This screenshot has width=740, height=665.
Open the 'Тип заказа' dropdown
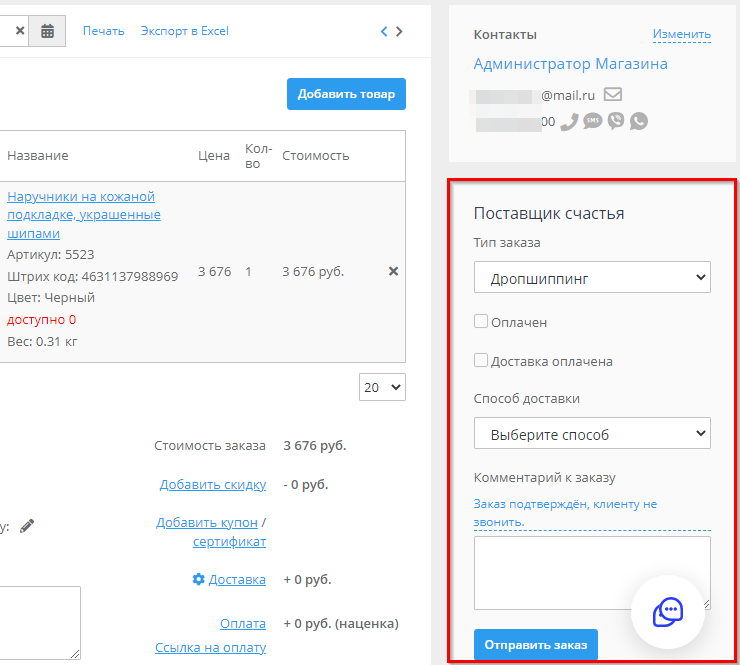coord(592,278)
